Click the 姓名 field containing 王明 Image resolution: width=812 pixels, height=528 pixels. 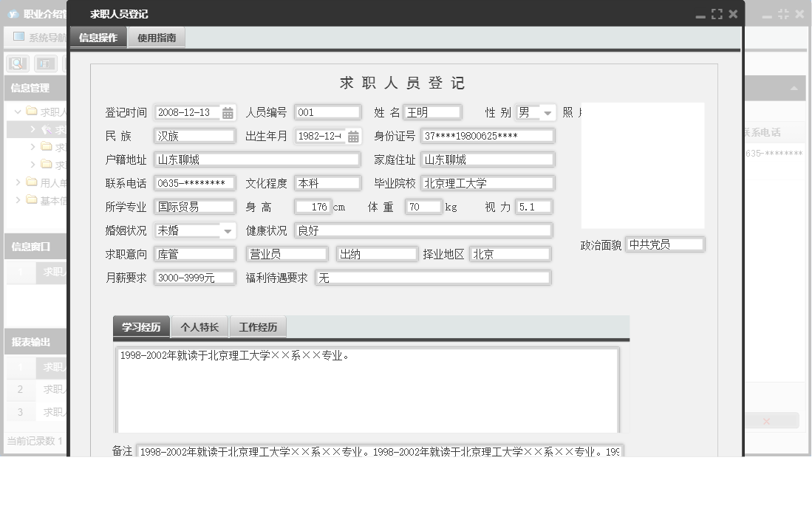click(432, 112)
